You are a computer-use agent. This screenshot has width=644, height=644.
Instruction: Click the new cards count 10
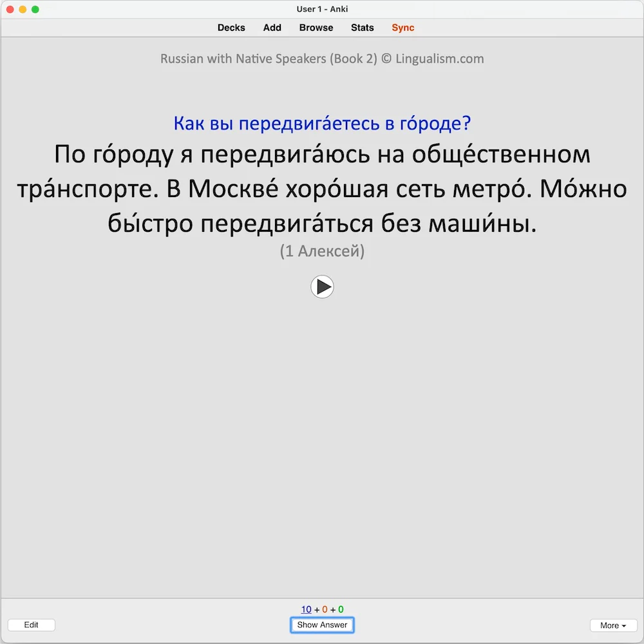(306, 609)
